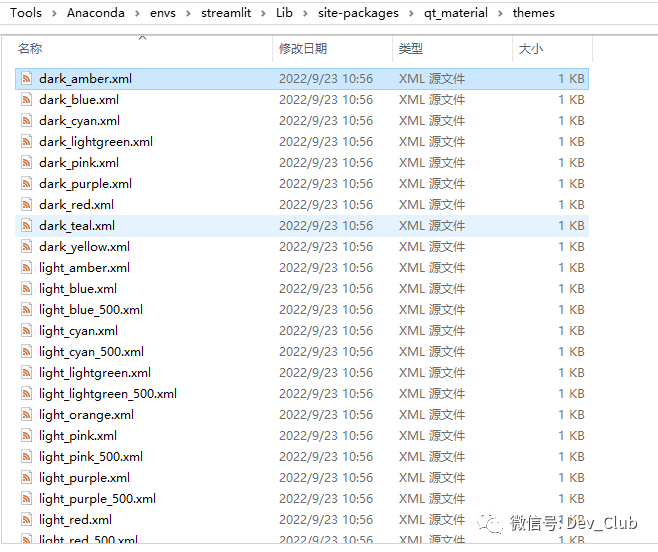This screenshot has height=552, width=658.
Task: Click XML 源文件 type of dark_purple.xml
Action: [x=432, y=183]
